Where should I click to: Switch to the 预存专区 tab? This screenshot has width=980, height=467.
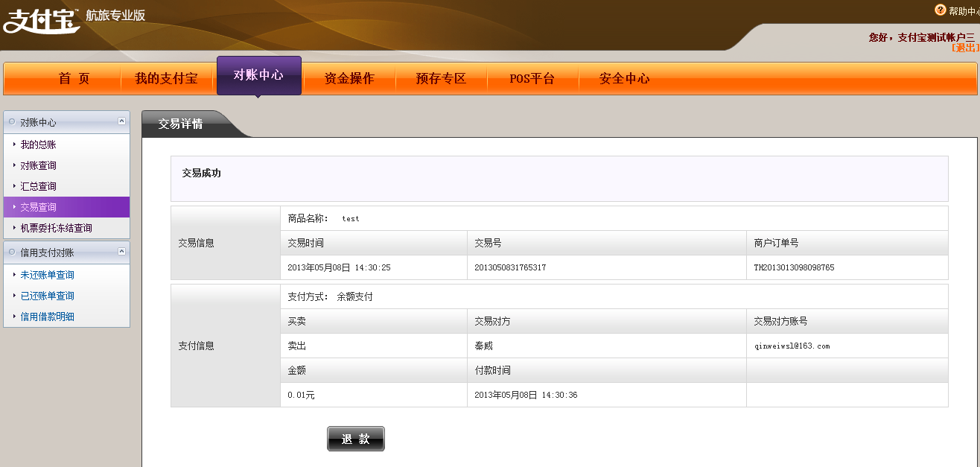coord(441,79)
